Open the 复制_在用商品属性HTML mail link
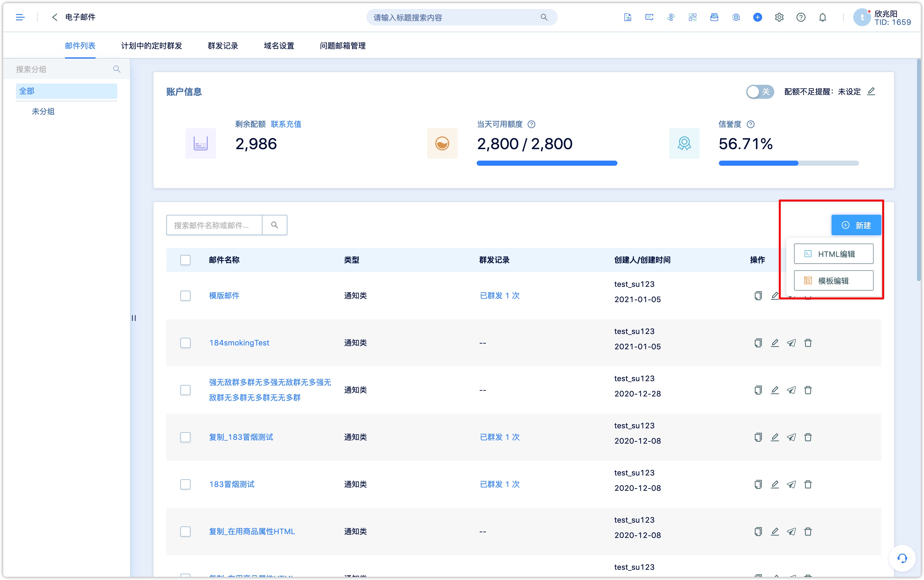Screen dimensions: 924x580 [x=252, y=532]
